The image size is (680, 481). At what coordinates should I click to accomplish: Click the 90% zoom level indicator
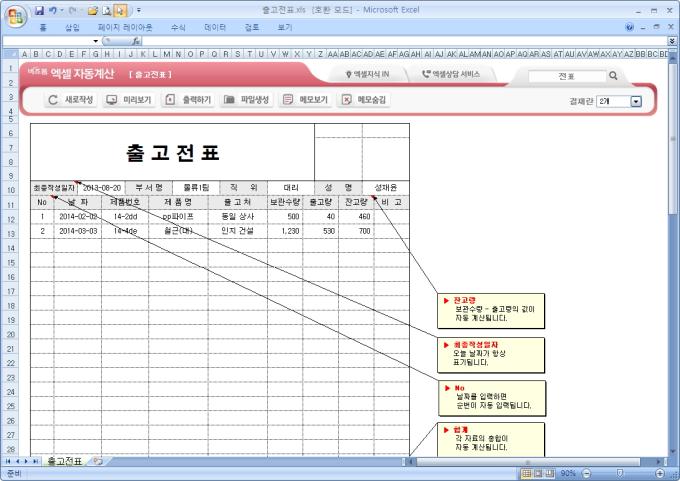click(568, 473)
